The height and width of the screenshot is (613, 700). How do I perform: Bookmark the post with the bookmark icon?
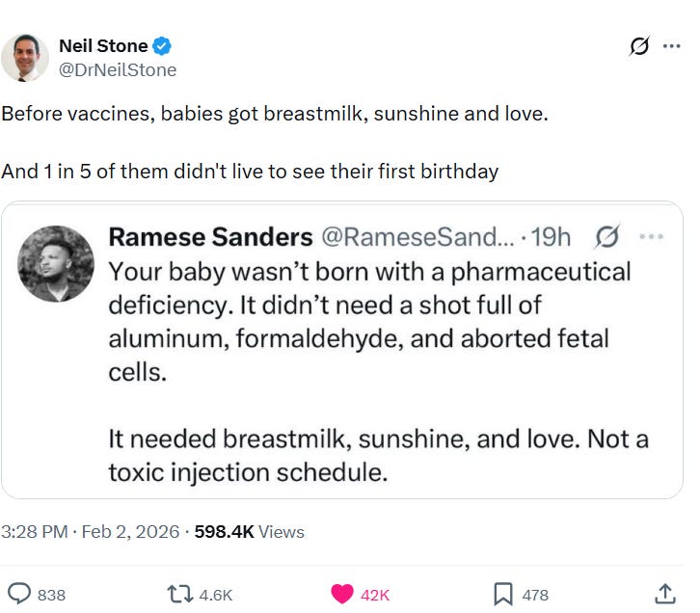click(x=502, y=594)
